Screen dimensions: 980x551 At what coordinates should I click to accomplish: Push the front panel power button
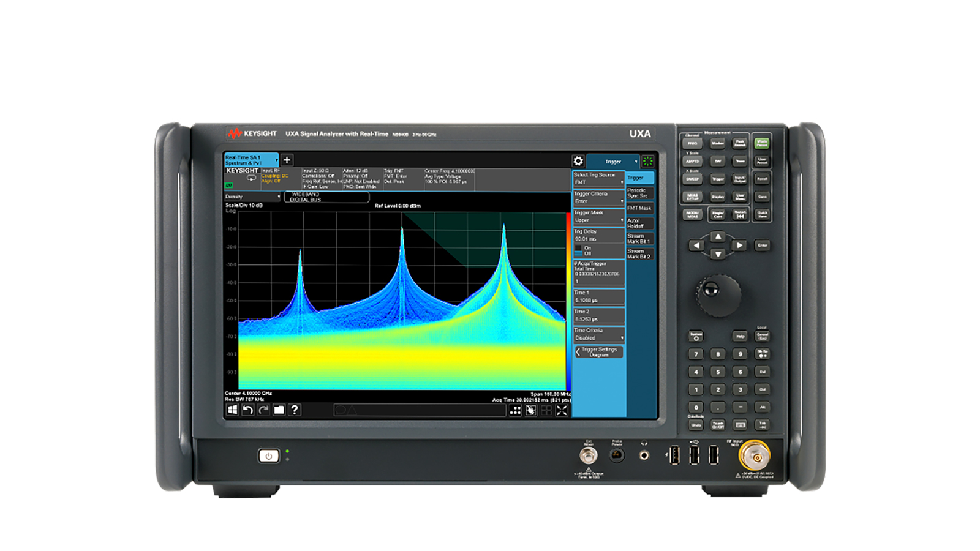[x=268, y=455]
